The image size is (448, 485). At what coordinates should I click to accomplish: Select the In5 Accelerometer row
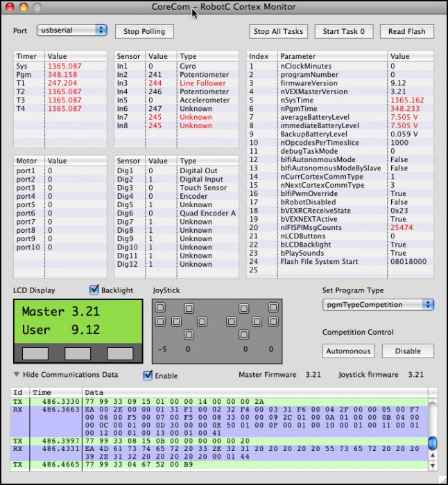pos(176,100)
